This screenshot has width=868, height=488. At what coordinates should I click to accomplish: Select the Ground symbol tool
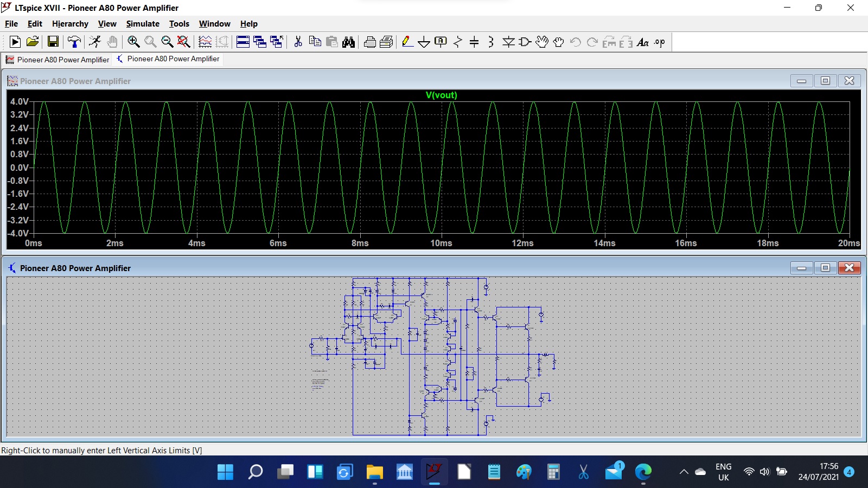pos(424,42)
